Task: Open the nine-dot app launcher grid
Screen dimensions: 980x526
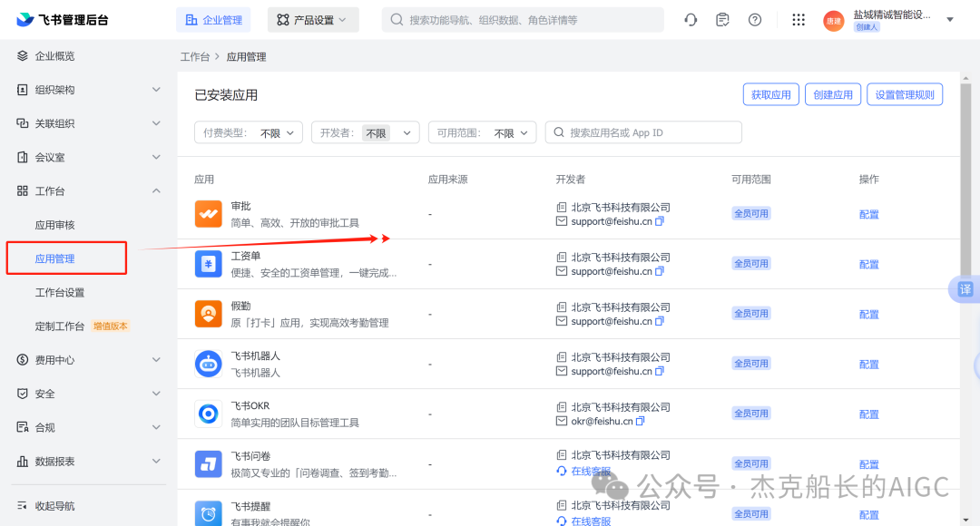Action: pyautogui.click(x=799, y=20)
